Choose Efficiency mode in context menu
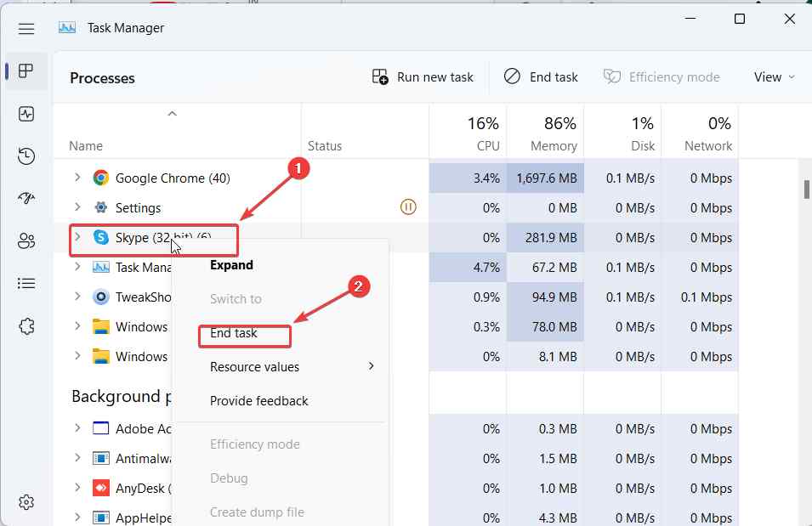 [x=255, y=444]
